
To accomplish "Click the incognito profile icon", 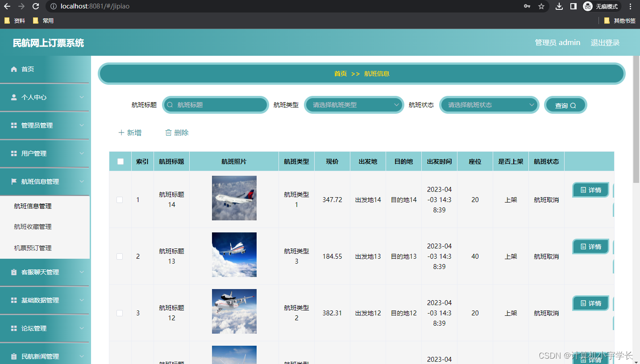I will (x=588, y=6).
